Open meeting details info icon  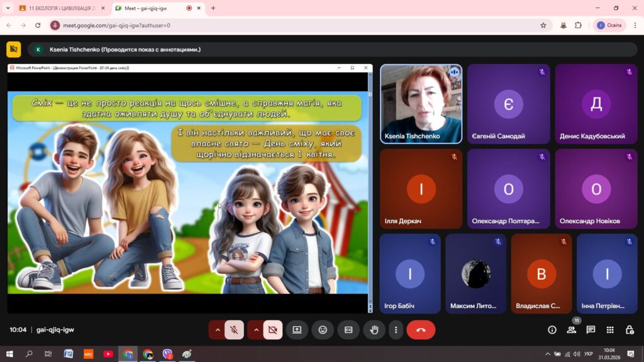click(552, 329)
